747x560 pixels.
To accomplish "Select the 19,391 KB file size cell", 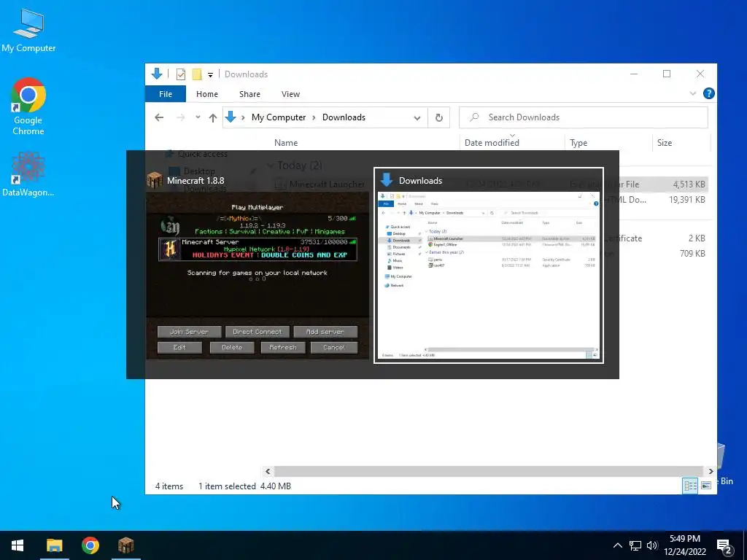I will (x=687, y=200).
